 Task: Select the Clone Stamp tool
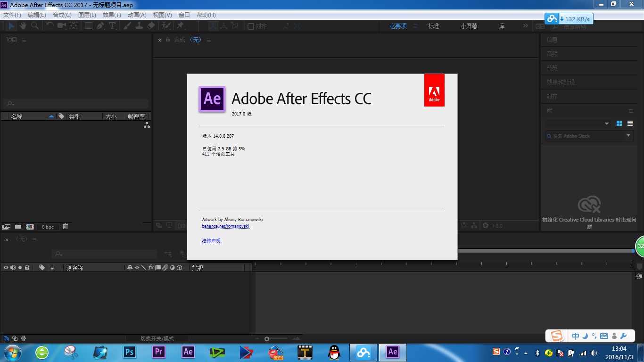coord(139,26)
